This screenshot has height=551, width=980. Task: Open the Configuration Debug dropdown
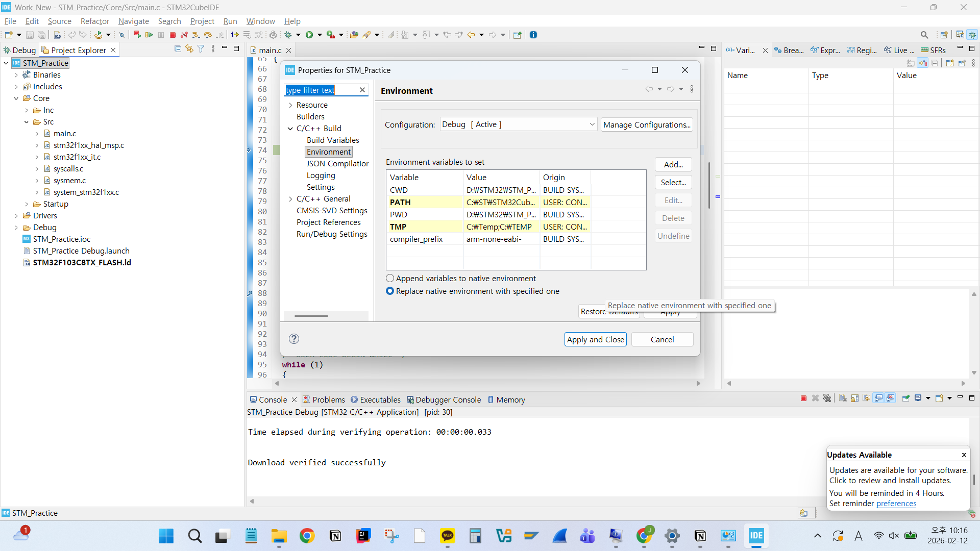coord(518,124)
